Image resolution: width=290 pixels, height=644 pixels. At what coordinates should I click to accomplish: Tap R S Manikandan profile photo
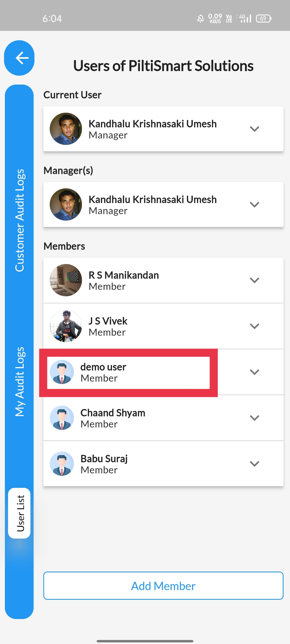(66, 280)
